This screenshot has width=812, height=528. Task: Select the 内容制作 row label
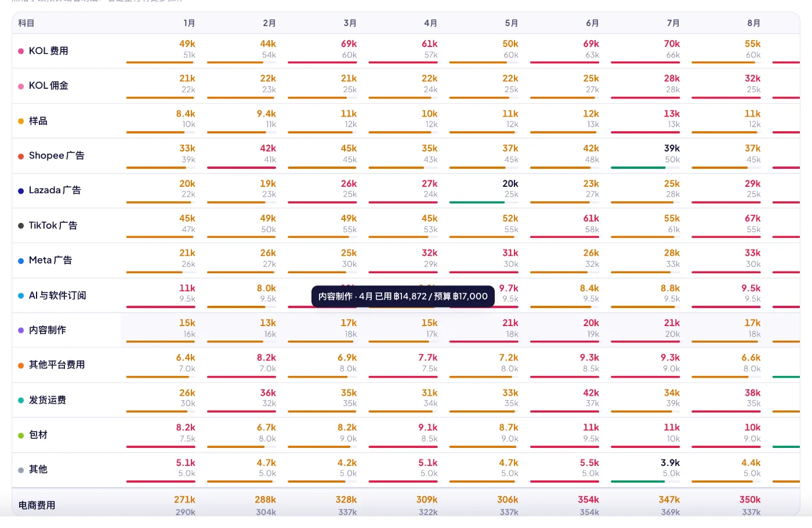[x=48, y=330]
